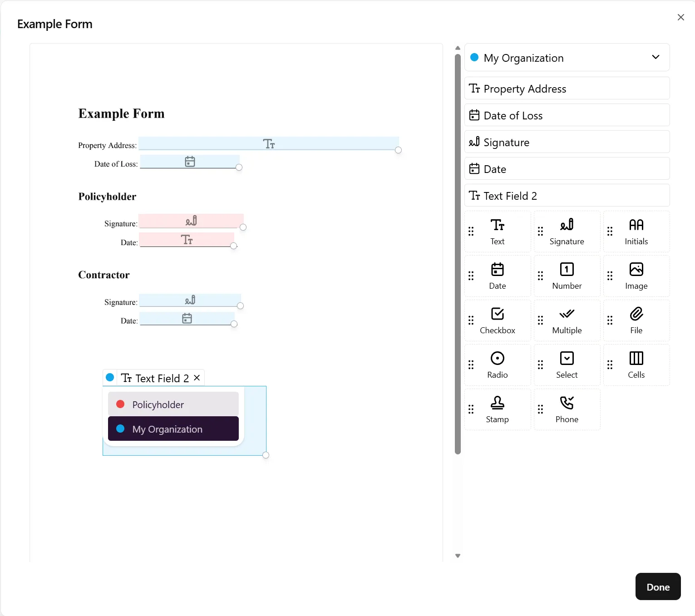
Task: Click the Date of Loss field on the document
Action: coord(190,161)
